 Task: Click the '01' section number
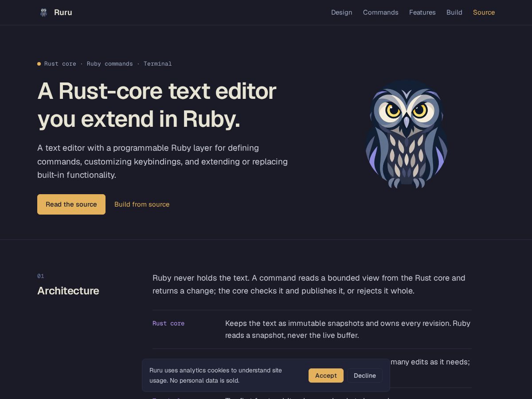(x=40, y=276)
